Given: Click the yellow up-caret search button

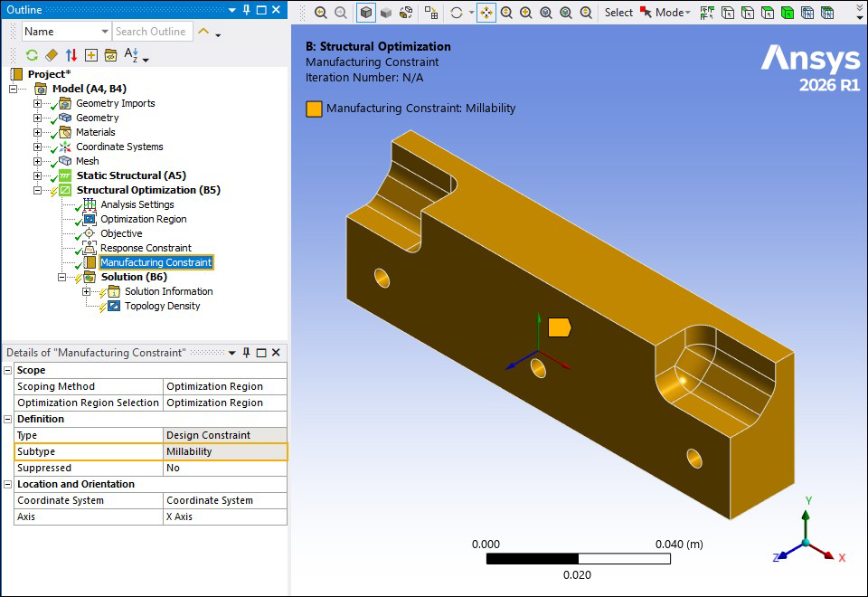Looking at the screenshot, I should point(203,32).
